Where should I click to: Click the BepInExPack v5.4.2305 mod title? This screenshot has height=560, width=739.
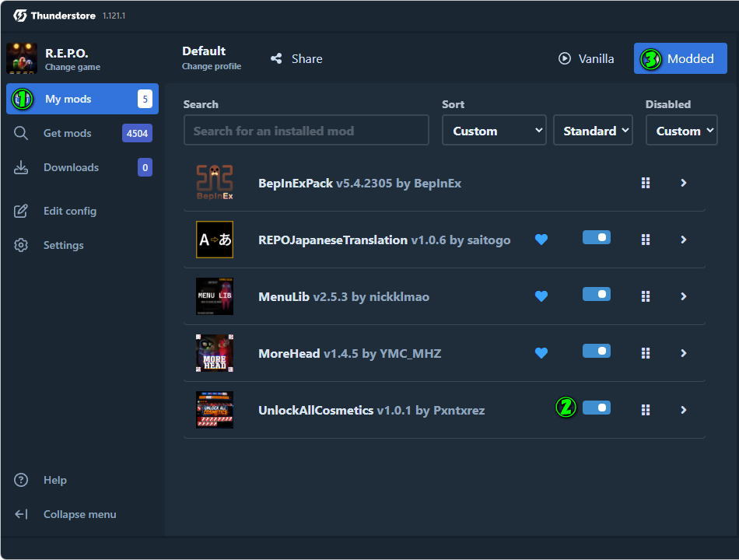click(359, 184)
